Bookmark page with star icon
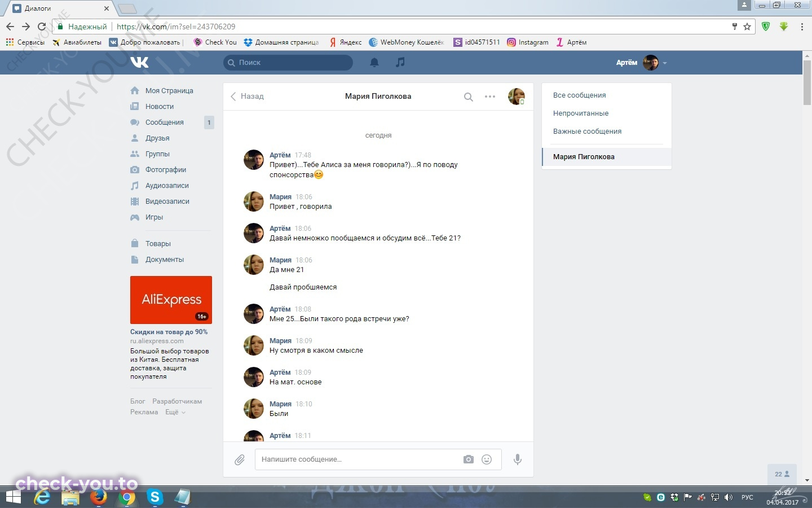 click(x=747, y=27)
